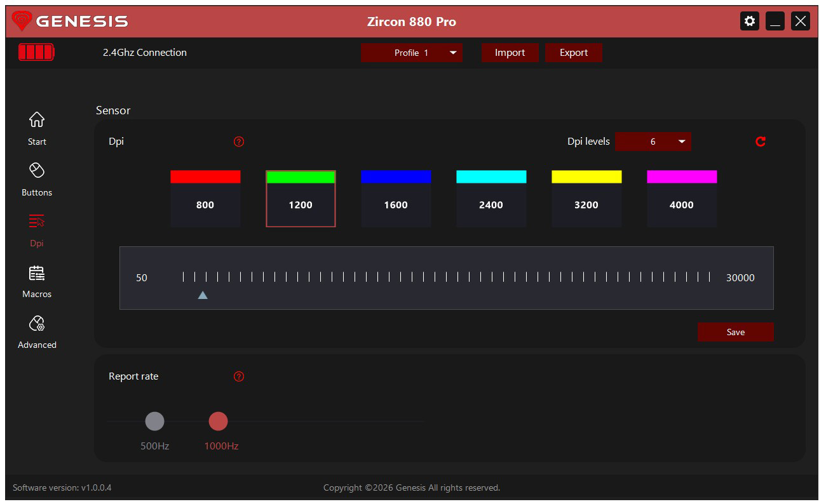This screenshot has height=504, width=819.
Task: Open the Buttons mouse icon
Action: [37, 170]
